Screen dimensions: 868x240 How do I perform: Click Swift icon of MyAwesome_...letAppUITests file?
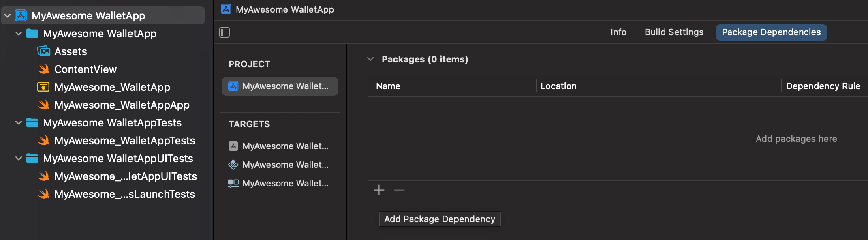pyautogui.click(x=43, y=176)
